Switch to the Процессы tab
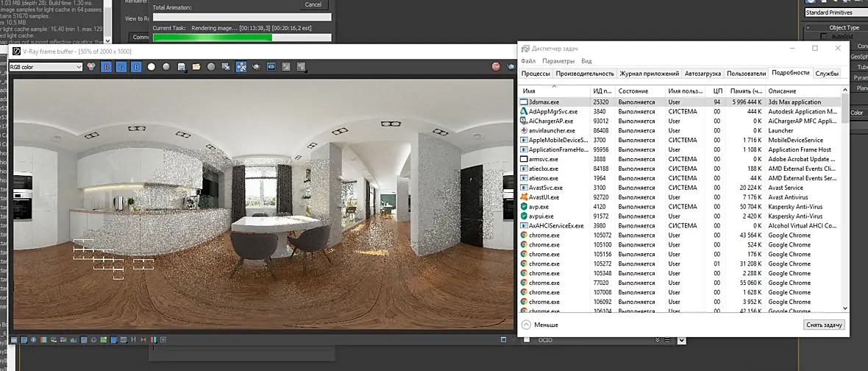Image resolution: width=868 pixels, height=371 pixels. [x=536, y=73]
